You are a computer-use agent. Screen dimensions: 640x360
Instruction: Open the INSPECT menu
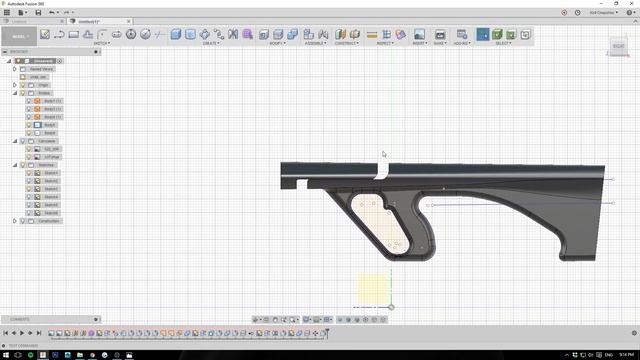click(384, 43)
